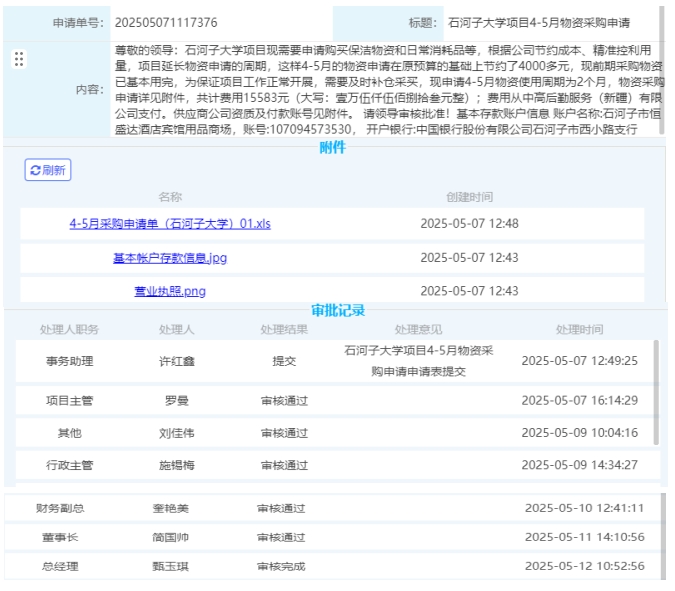The width and height of the screenshot is (675, 591).
Task: Click the 创建时间 column header
Action: [469, 197]
